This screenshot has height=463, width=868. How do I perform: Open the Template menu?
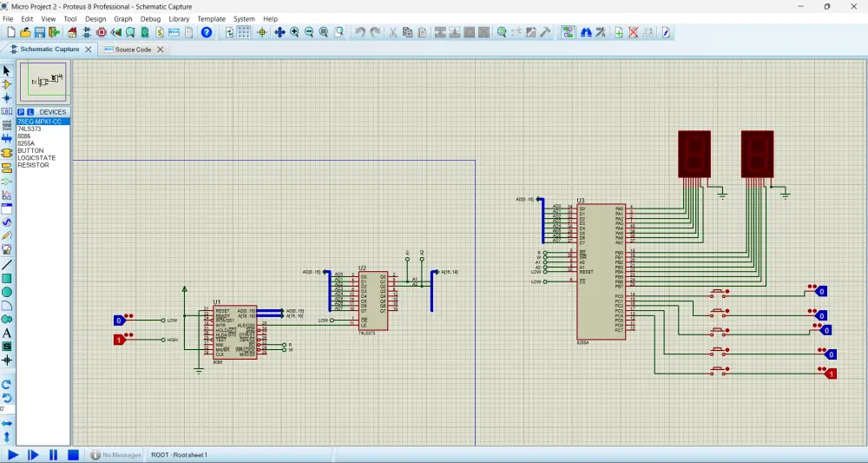click(212, 19)
